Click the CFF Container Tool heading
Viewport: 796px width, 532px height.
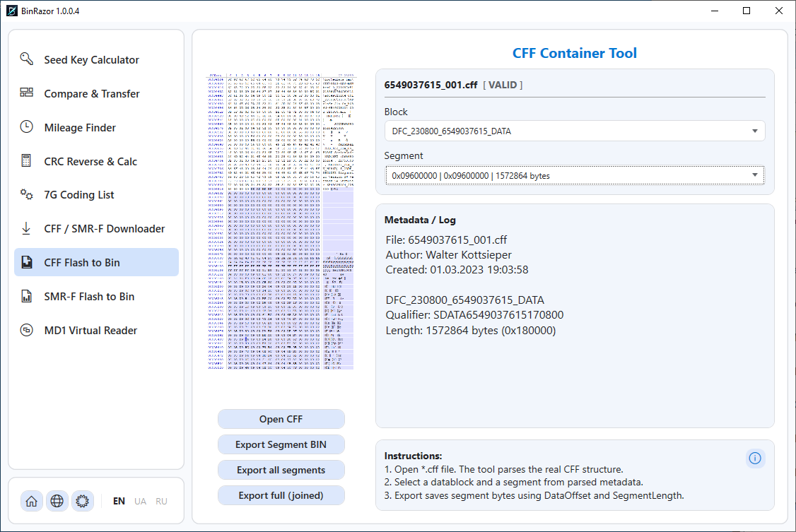click(x=575, y=53)
